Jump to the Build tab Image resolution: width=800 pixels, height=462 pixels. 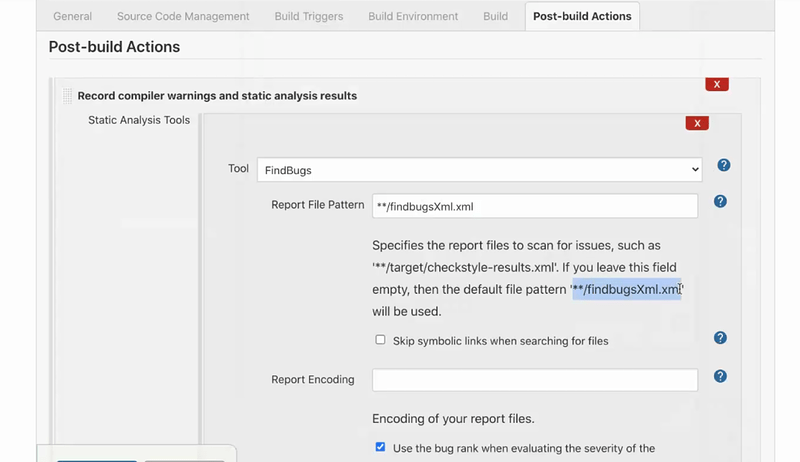495,16
